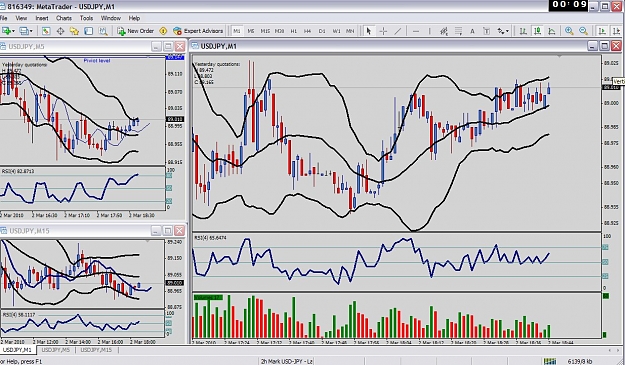Select the Text tool labeled A
The image size is (625, 365).
(472, 31)
